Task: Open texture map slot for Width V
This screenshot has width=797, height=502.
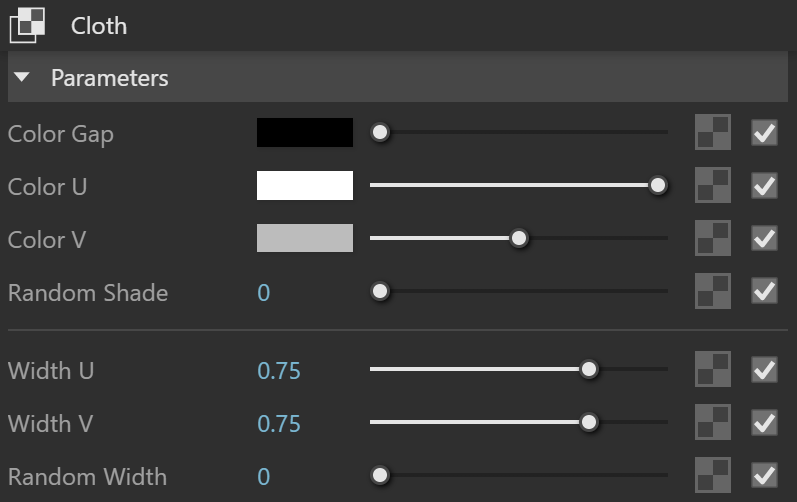Action: (713, 422)
